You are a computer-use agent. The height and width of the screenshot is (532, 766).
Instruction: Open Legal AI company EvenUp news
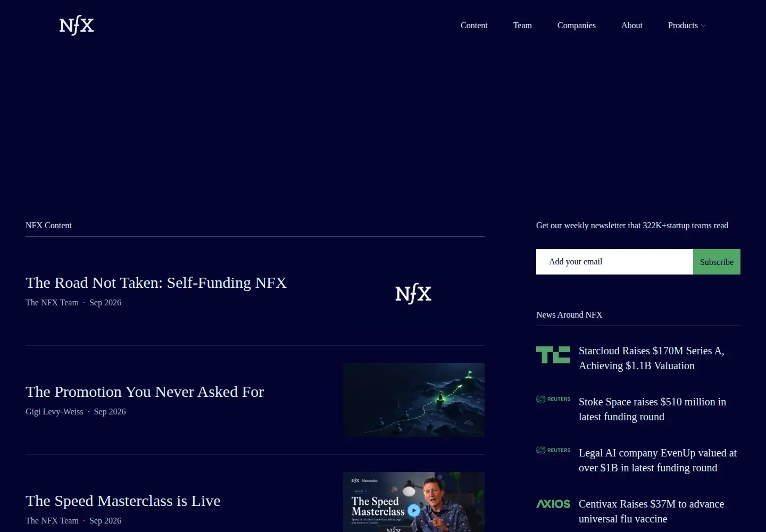pyautogui.click(x=657, y=460)
